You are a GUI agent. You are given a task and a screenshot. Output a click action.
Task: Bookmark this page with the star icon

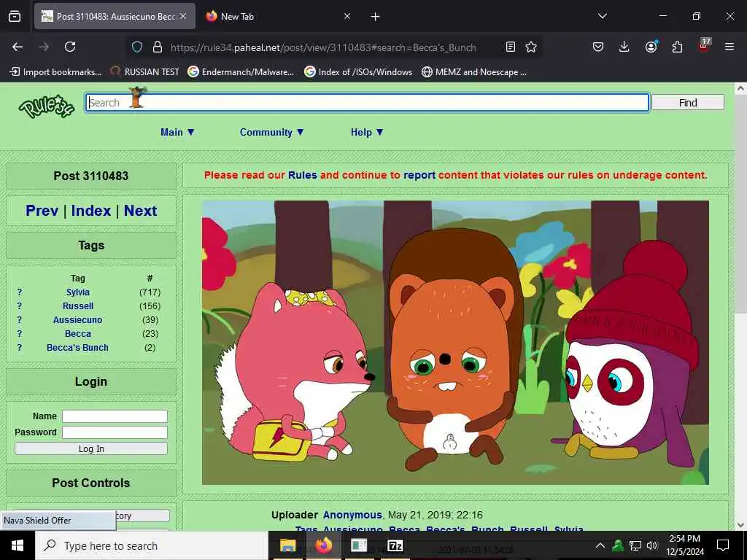coord(531,47)
